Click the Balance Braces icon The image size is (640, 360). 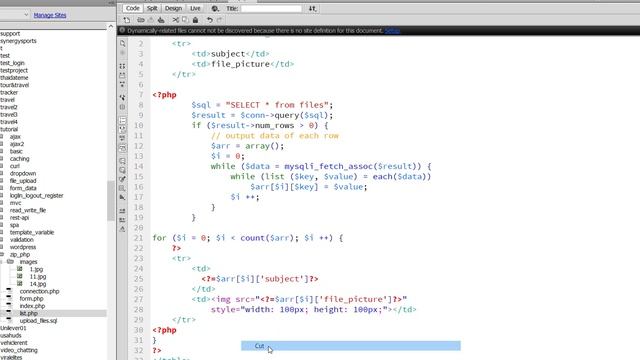122,107
